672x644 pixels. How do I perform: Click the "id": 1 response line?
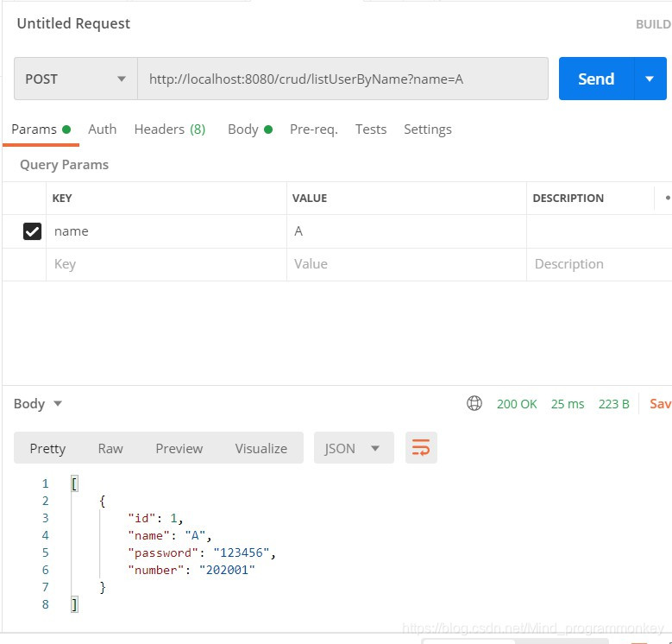pyautogui.click(x=155, y=518)
